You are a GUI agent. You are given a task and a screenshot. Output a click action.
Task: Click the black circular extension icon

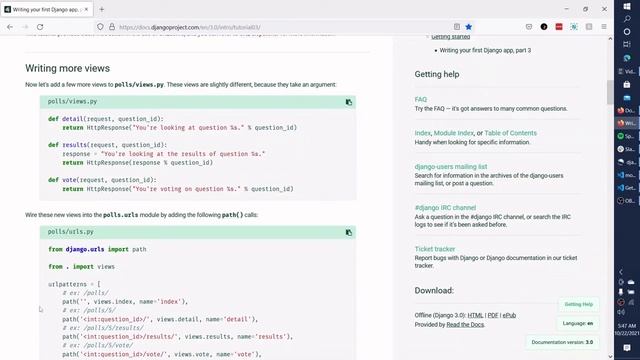[x=544, y=27]
